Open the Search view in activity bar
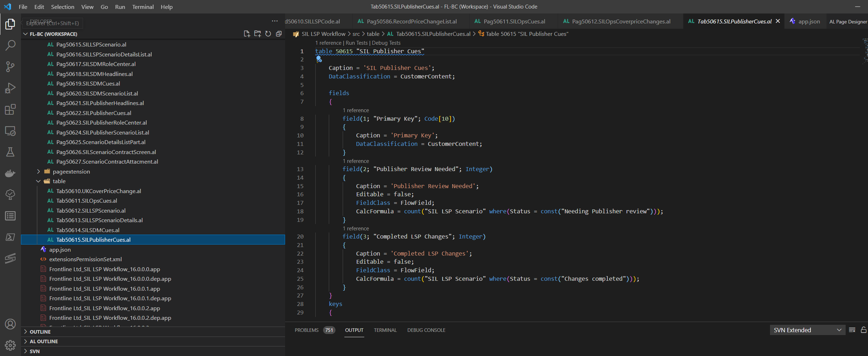This screenshot has height=356, width=868. click(x=10, y=45)
